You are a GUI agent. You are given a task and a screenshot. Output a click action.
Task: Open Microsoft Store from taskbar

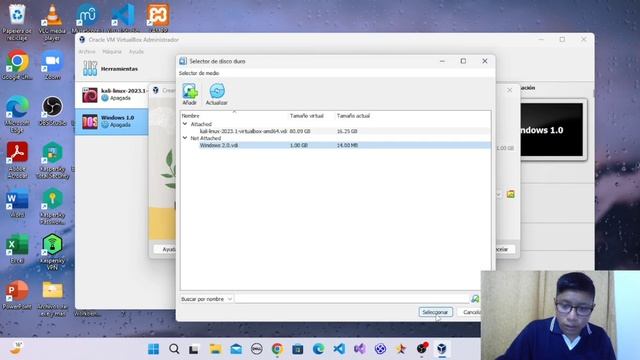click(x=298, y=349)
